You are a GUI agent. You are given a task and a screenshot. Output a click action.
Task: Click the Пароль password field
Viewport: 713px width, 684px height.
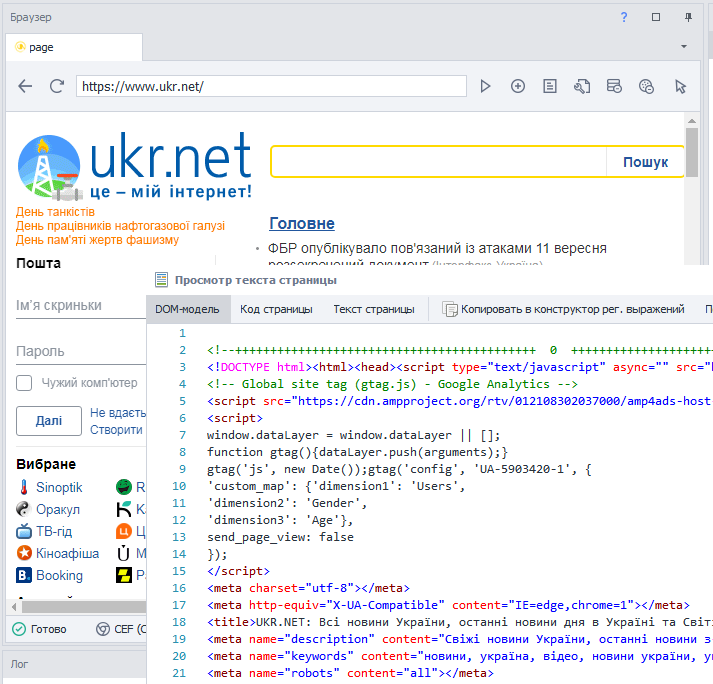(x=81, y=352)
